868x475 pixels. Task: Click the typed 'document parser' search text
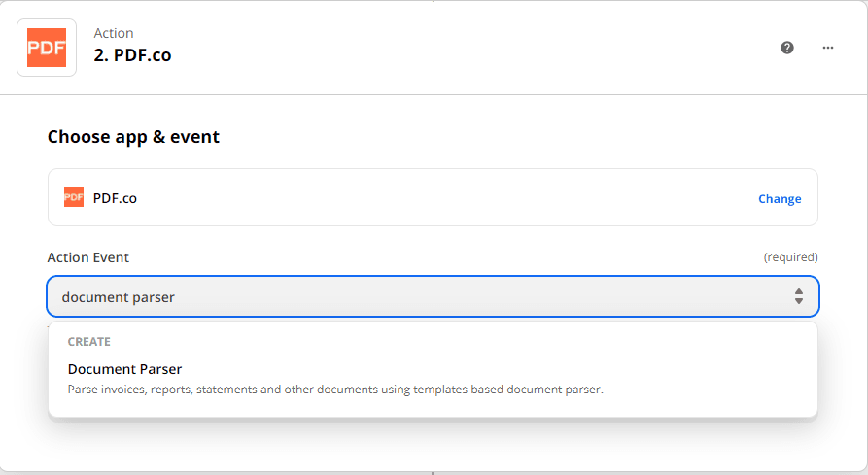[x=119, y=297]
